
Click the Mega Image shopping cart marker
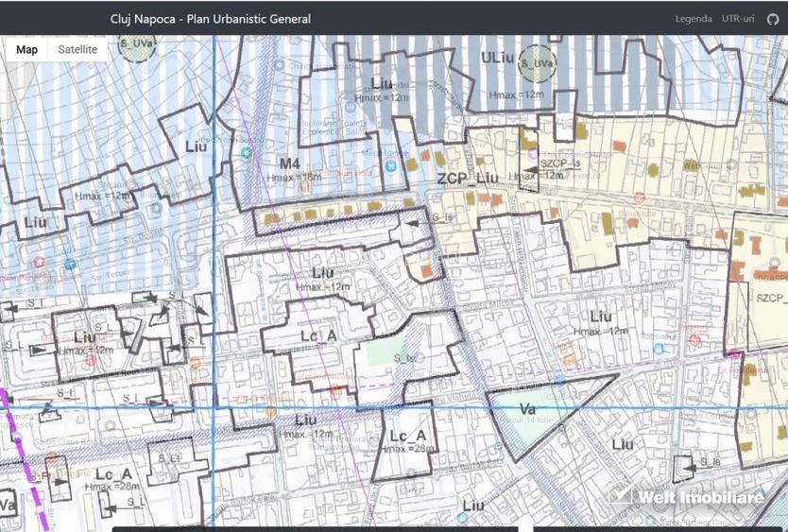coord(391,167)
